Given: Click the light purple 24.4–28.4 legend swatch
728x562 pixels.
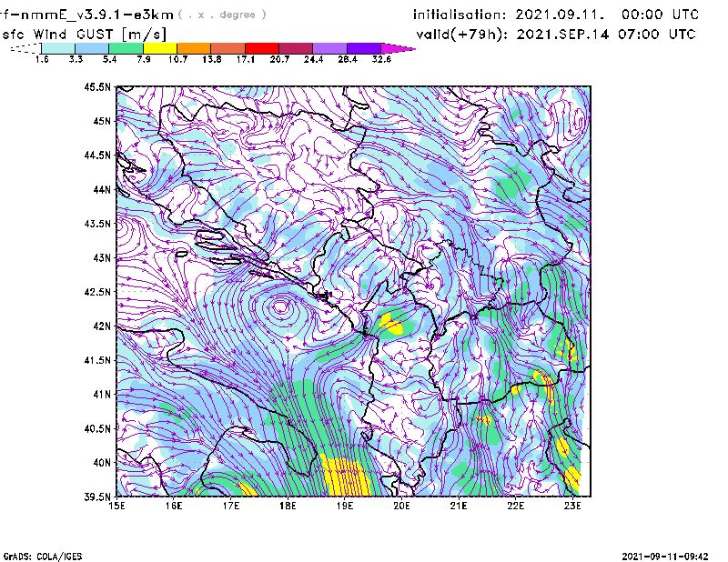Looking at the screenshot, I should [x=330, y=48].
